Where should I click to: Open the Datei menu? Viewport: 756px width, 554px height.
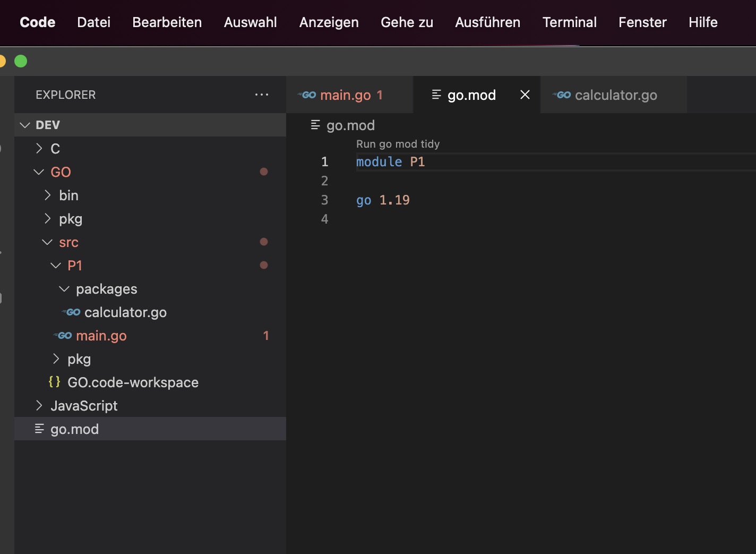coord(93,22)
